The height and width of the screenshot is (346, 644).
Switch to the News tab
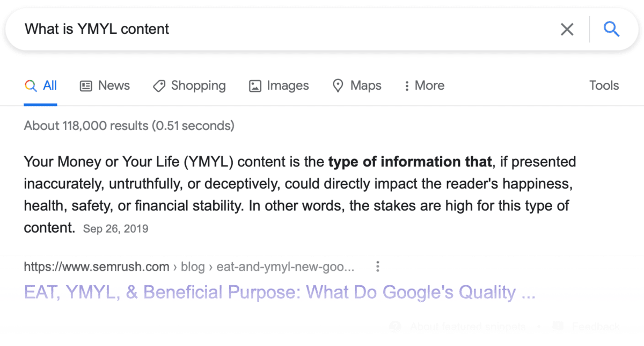coord(114,86)
